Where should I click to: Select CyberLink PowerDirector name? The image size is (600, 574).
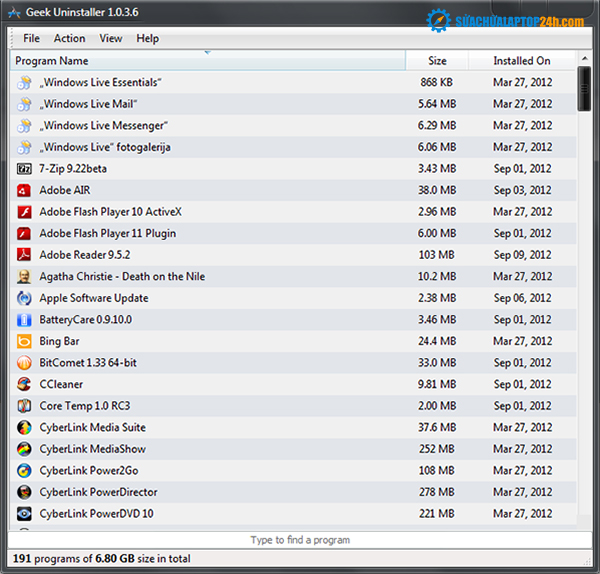pos(98,492)
